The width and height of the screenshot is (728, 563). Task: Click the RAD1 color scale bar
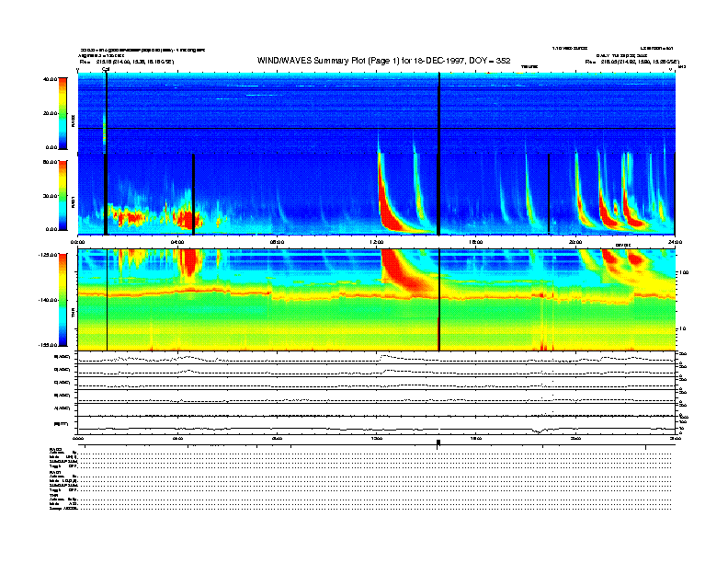(63, 195)
